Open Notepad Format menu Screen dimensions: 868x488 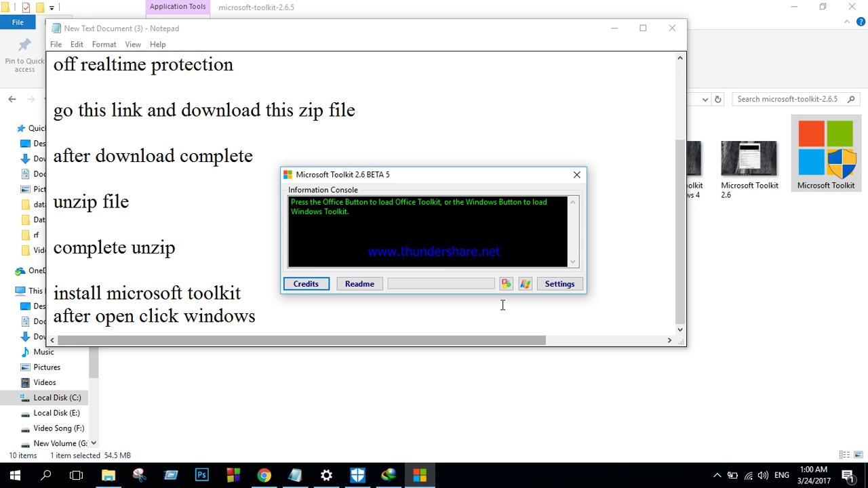(x=104, y=44)
